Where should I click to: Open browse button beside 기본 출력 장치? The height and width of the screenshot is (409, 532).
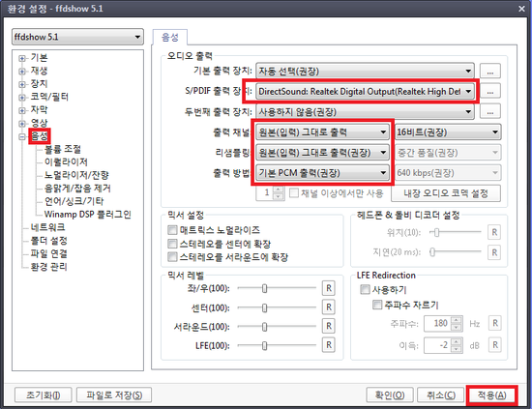(x=490, y=72)
